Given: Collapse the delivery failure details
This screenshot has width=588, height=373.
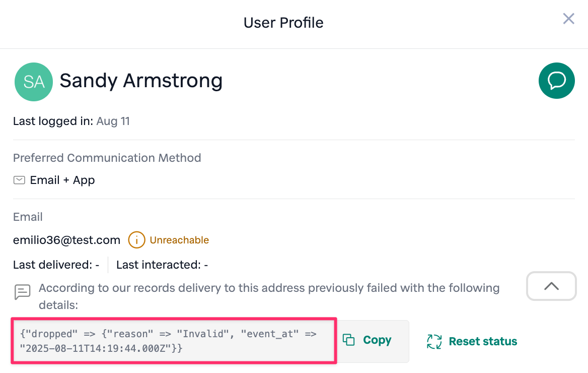Looking at the screenshot, I should [x=551, y=286].
